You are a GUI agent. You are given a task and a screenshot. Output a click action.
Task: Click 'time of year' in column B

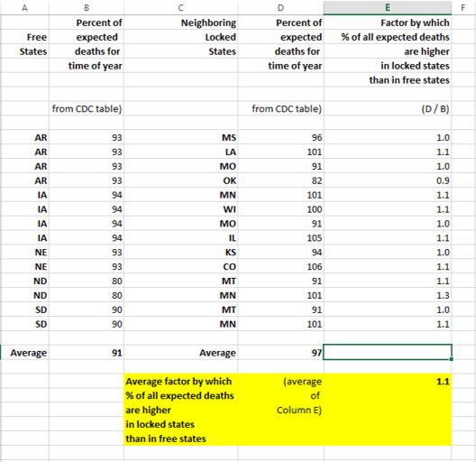click(87, 66)
